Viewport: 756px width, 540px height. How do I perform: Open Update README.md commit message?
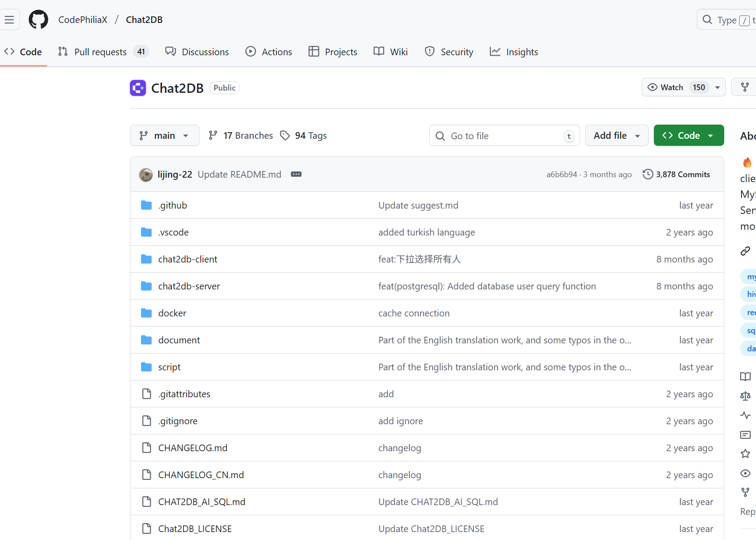(239, 174)
